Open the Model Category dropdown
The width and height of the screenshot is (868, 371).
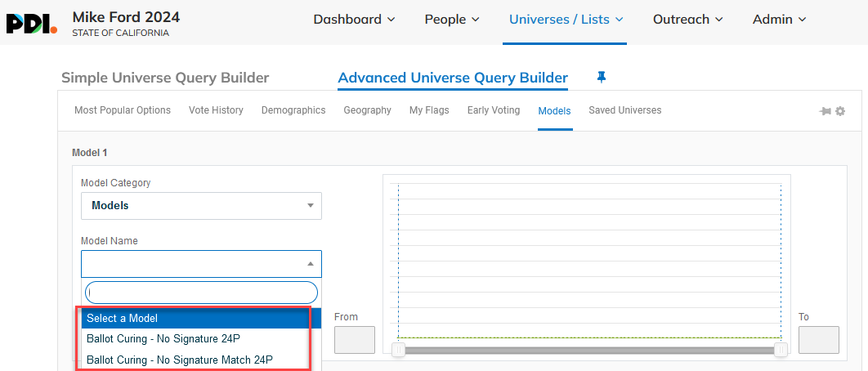202,205
